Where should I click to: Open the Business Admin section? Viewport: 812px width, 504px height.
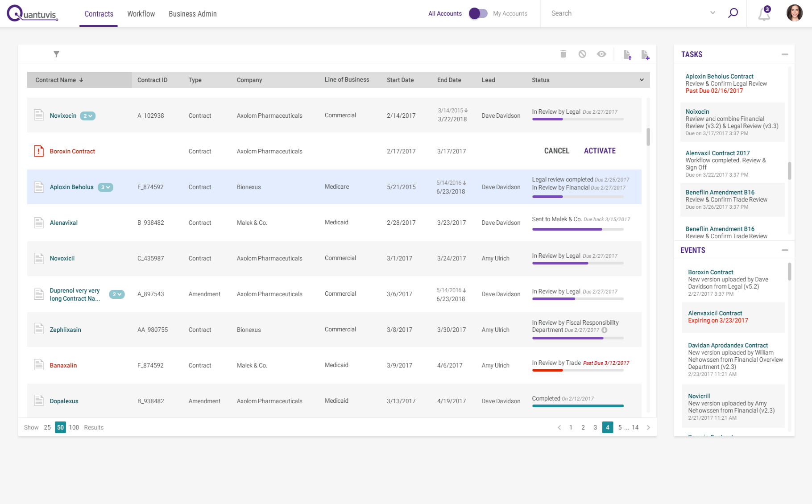pos(192,13)
